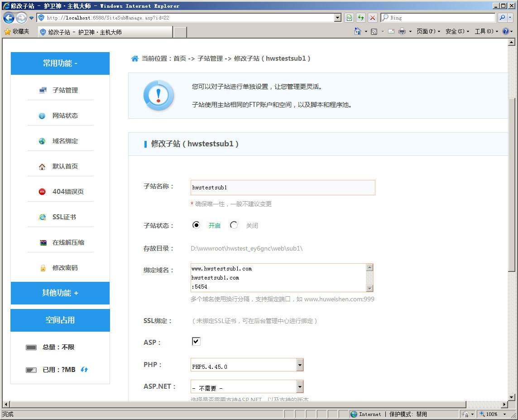Click the 子站名称 text field
This screenshot has width=518, height=420.
tap(283, 188)
